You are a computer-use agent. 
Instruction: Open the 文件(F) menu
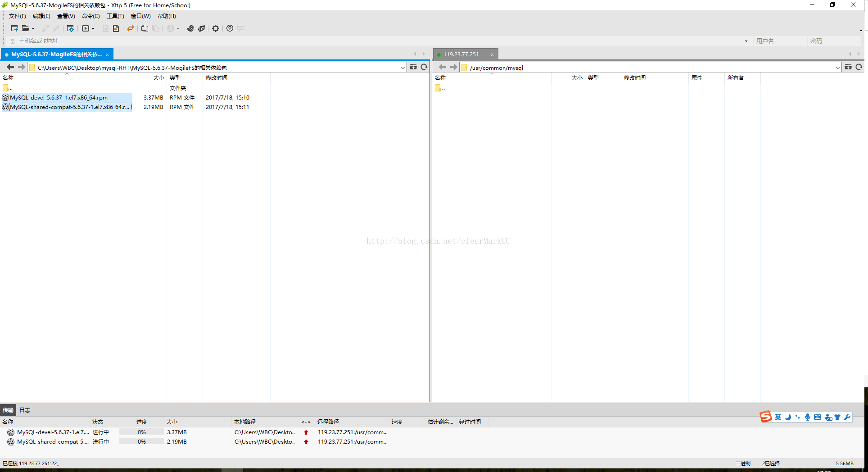click(x=18, y=16)
